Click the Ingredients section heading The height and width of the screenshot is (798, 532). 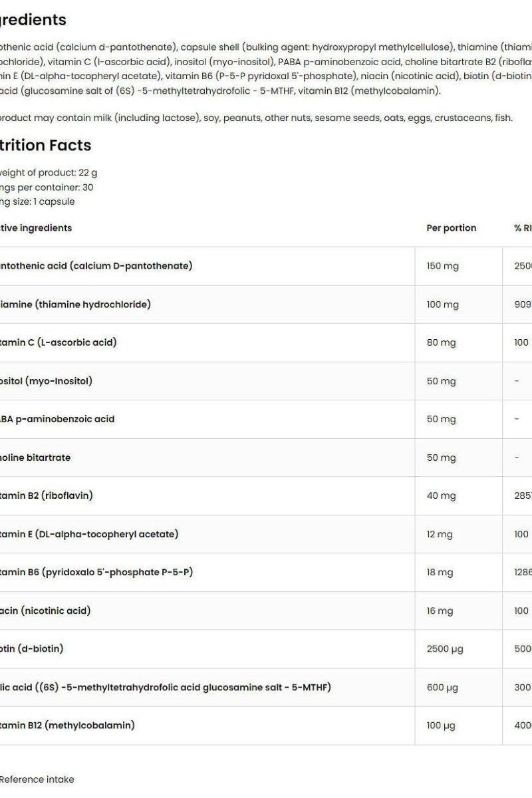(32, 20)
